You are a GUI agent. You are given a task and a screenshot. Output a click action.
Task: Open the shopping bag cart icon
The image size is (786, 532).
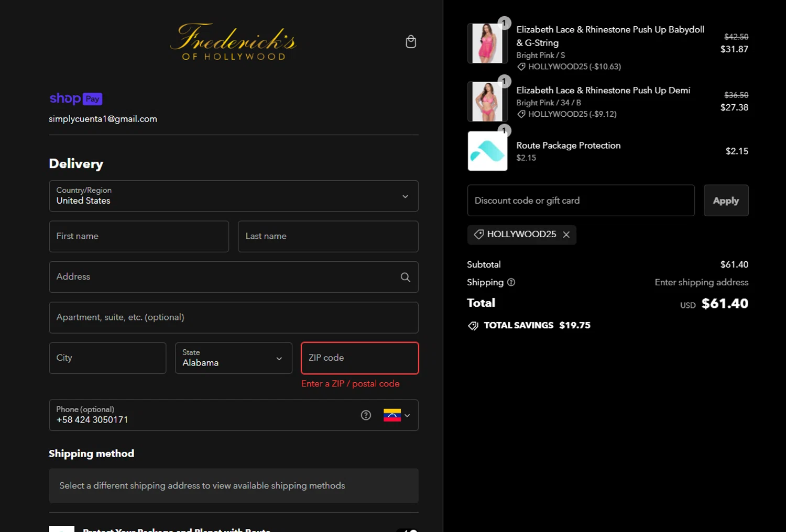click(x=411, y=42)
